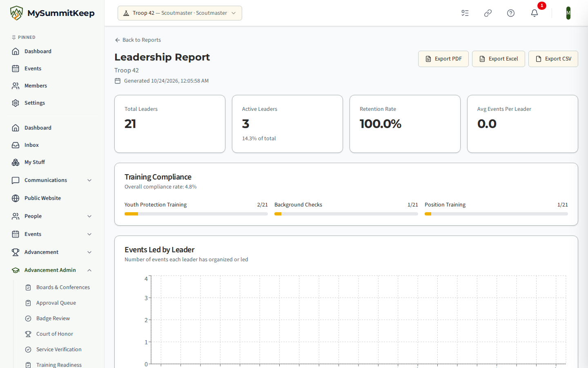The height and width of the screenshot is (368, 588).
Task: Click the link chain icon in header
Action: point(488,13)
